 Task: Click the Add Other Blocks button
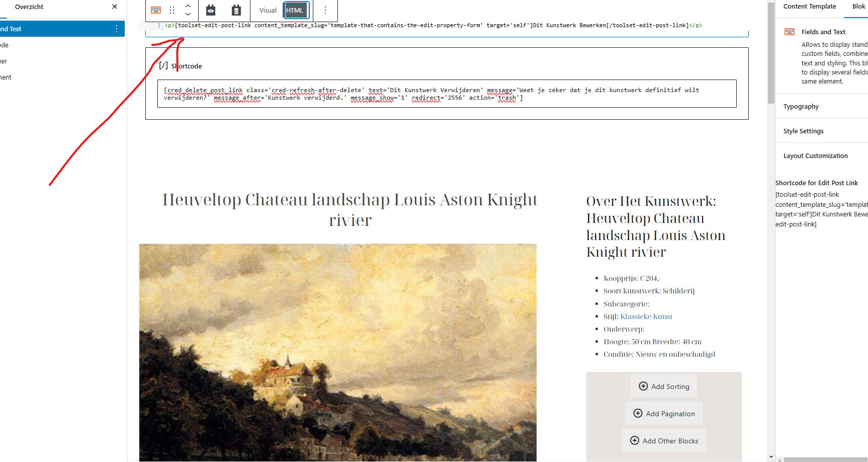pyautogui.click(x=664, y=440)
